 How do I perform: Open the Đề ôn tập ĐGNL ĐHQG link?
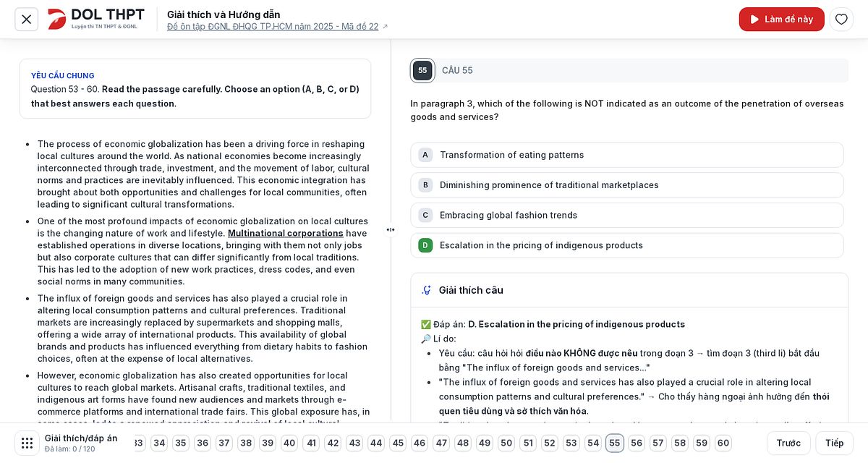(x=278, y=27)
